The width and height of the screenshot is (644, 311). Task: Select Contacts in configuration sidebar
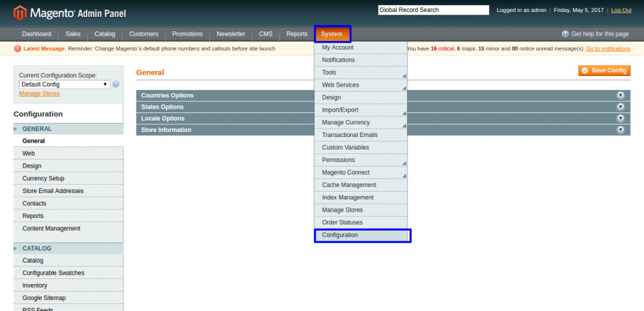68,204
